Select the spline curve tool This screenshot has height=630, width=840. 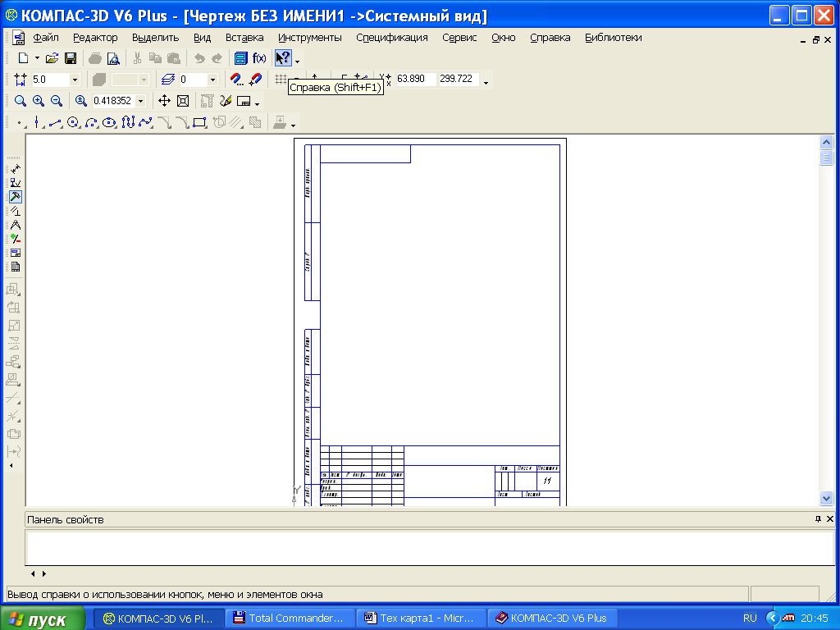point(146,123)
